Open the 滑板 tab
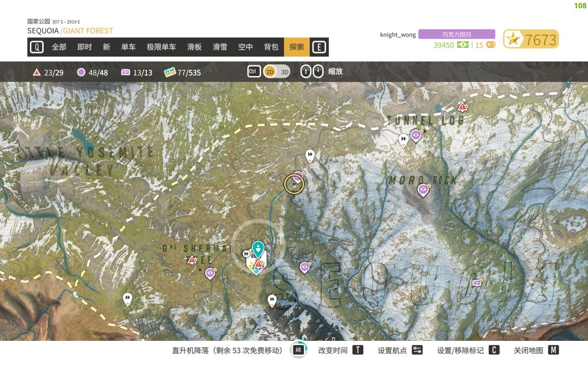The height and width of the screenshot is (368, 588). [x=194, y=47]
